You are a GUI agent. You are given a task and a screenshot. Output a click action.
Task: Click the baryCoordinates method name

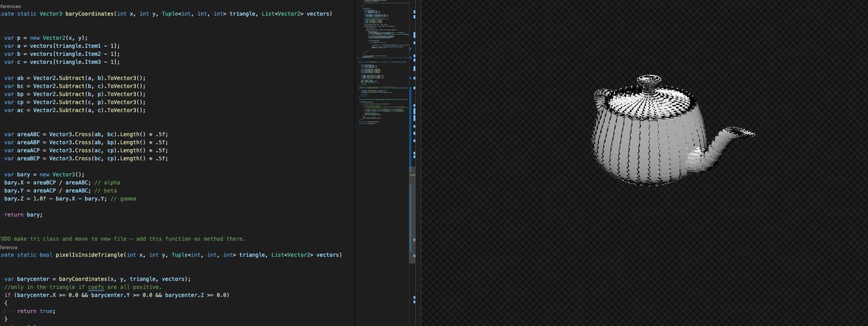[88, 14]
